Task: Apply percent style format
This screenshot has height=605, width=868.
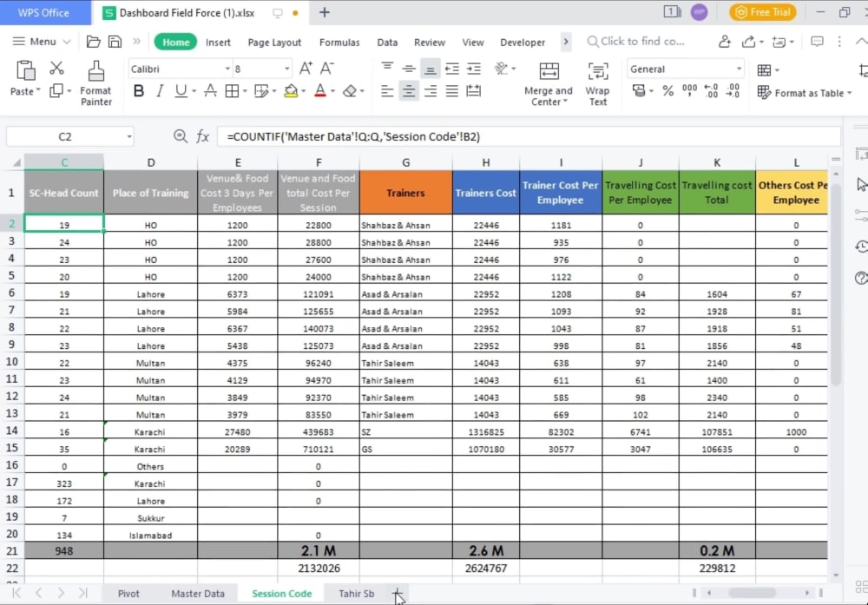Action: click(x=668, y=91)
